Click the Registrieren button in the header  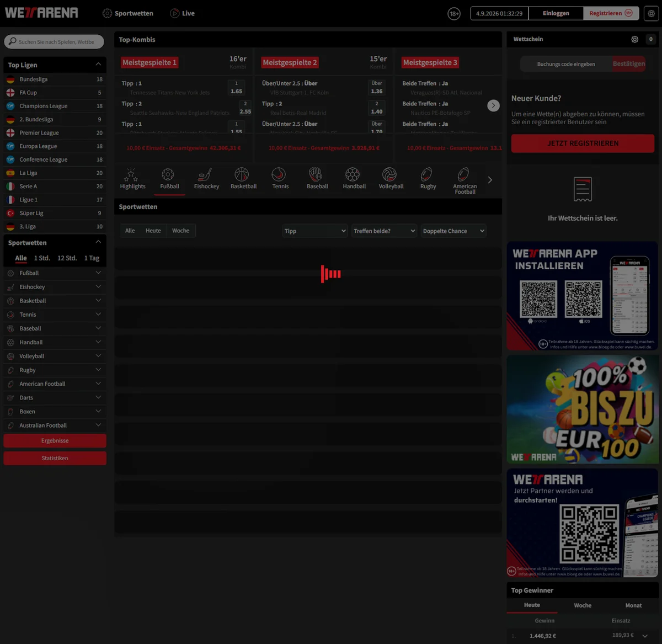(611, 13)
